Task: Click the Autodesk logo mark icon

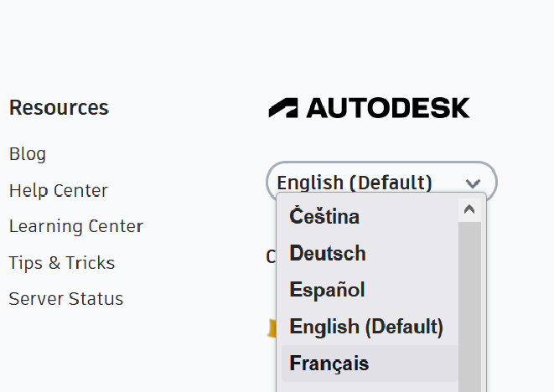Action: tap(283, 108)
